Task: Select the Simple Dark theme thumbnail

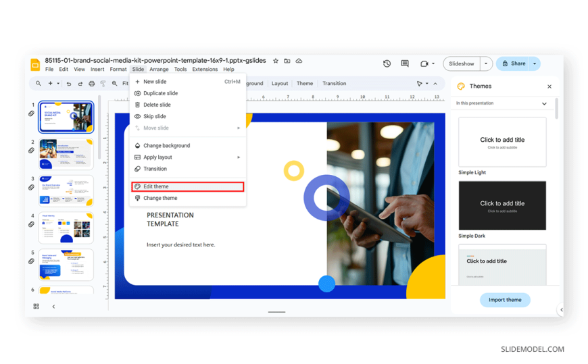Action: point(502,205)
